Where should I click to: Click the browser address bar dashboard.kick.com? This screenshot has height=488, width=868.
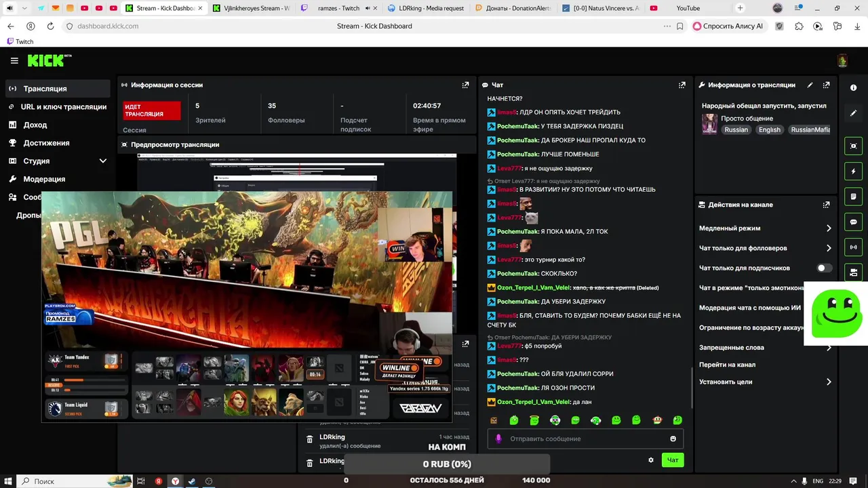108,26
